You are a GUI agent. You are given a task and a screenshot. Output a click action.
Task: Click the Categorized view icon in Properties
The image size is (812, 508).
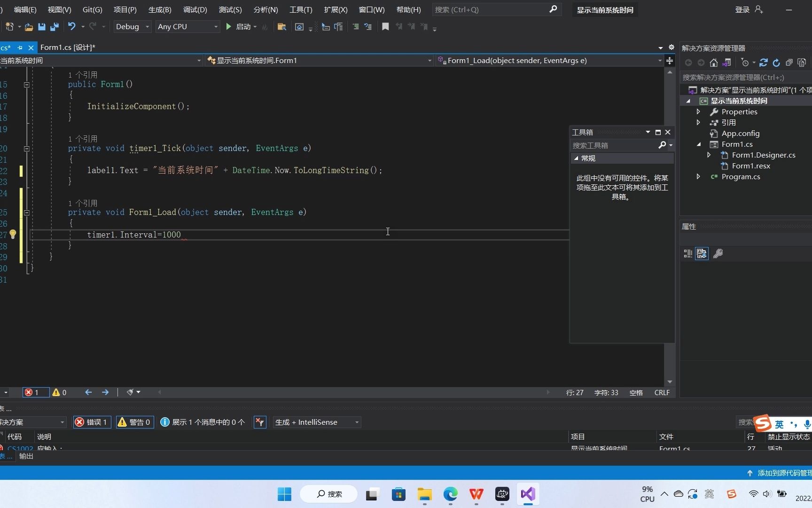pos(688,254)
